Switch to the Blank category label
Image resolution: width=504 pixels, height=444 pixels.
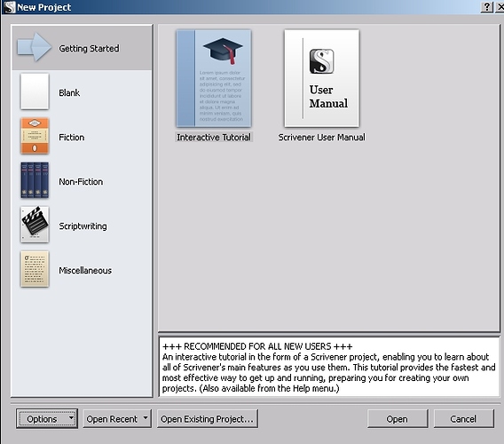[69, 93]
